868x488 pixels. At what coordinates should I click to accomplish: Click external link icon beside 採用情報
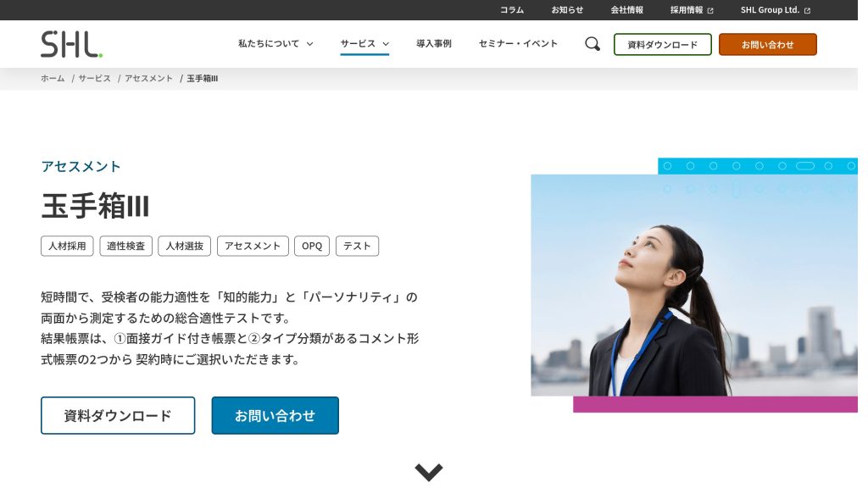[x=710, y=10]
